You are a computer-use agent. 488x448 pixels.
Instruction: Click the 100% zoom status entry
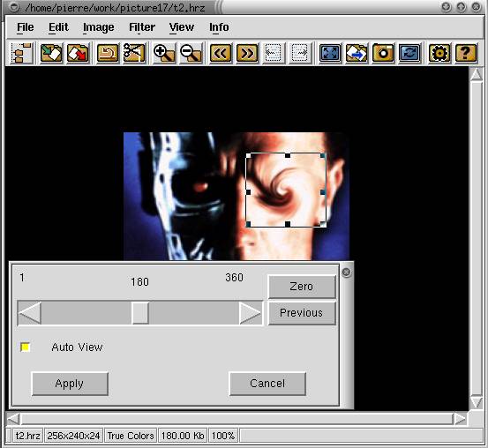click(223, 436)
